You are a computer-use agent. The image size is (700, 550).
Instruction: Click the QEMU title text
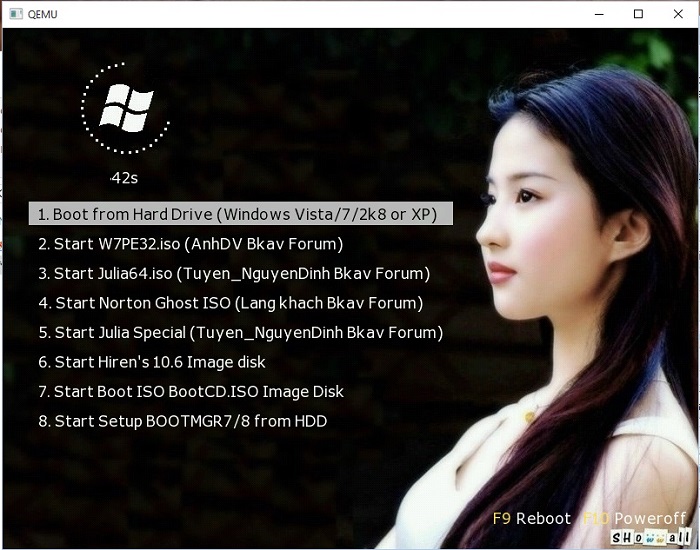42,14
